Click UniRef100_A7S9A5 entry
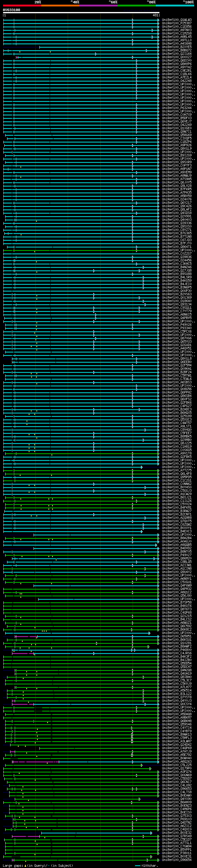The image size is (197, 868). pos(176,179)
